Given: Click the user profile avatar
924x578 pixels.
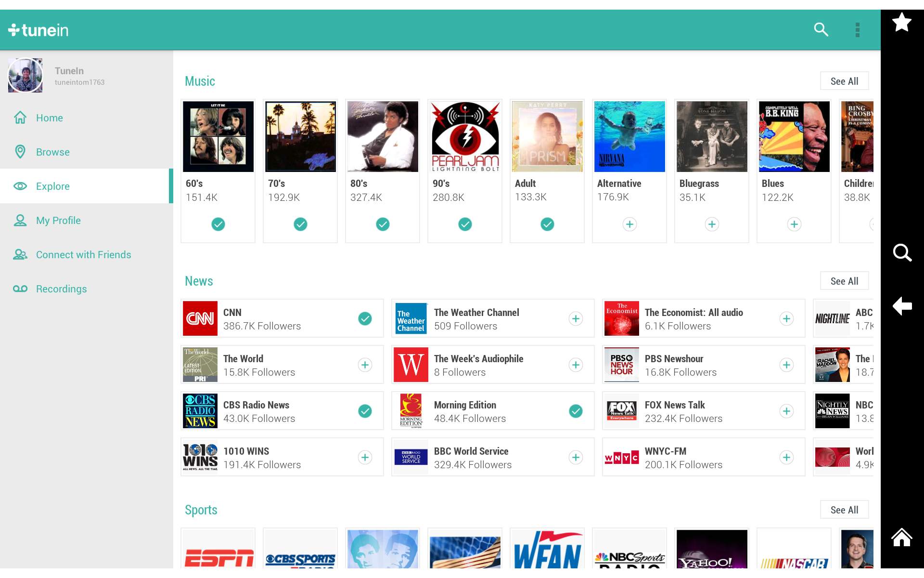Looking at the screenshot, I should pyautogui.click(x=25, y=75).
